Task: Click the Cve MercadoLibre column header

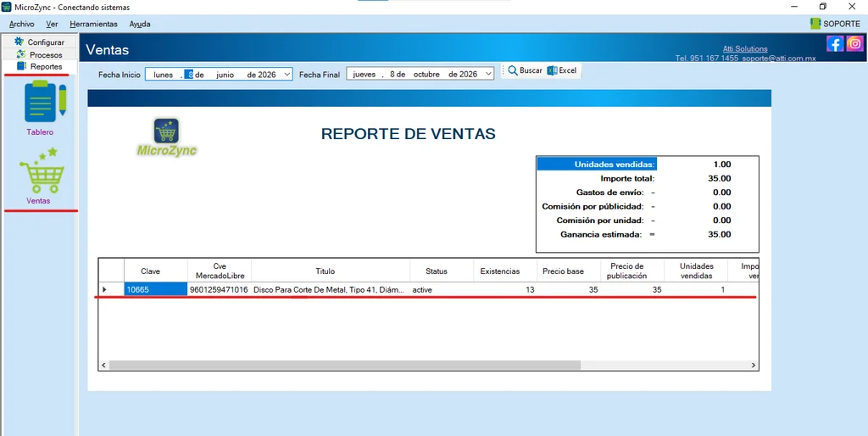Action: 220,271
